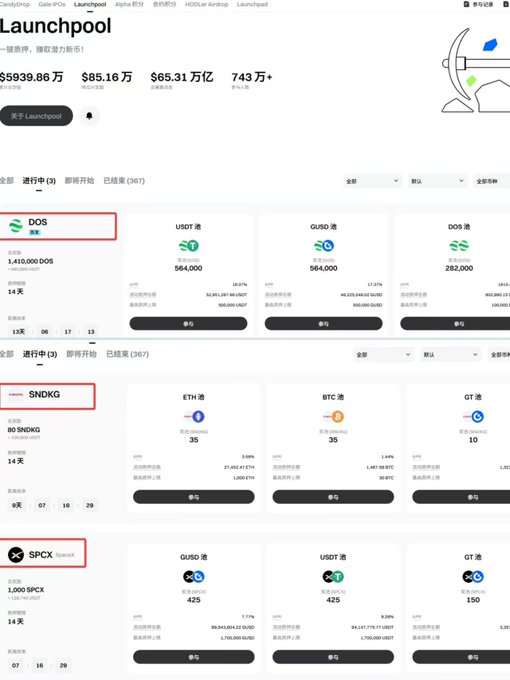Open the 全部币种 dropdown above the DOS card
This screenshot has width=510, height=680.
click(x=492, y=181)
